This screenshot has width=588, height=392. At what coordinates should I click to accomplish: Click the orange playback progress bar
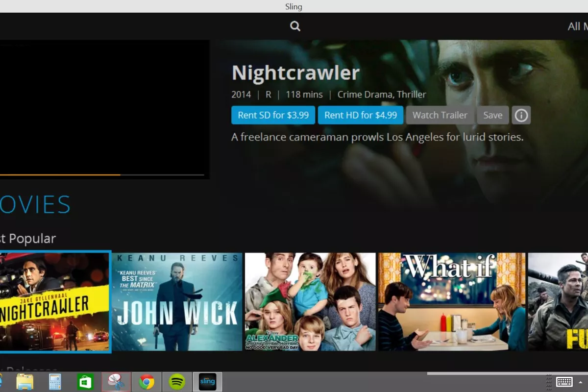pyautogui.click(x=59, y=175)
